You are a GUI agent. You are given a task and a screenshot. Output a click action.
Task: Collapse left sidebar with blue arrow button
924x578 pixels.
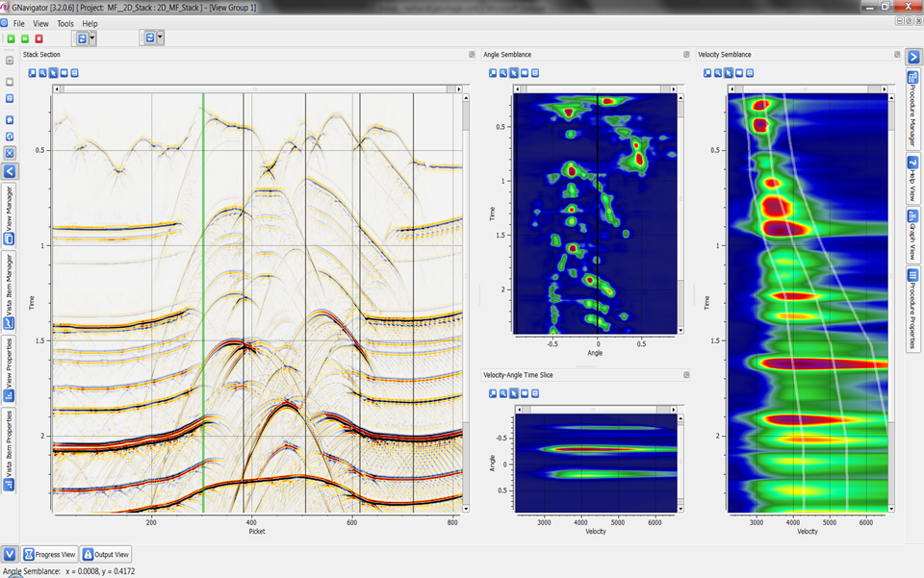(10, 171)
